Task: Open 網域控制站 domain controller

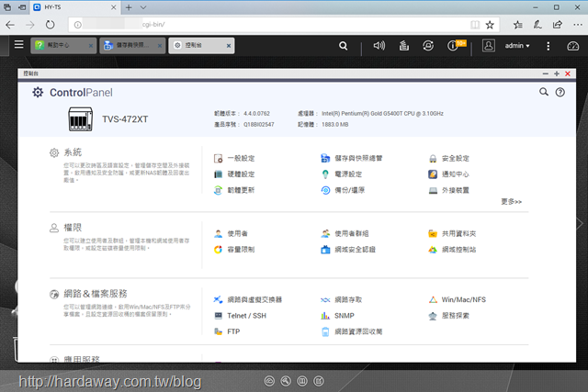Action: 452,250
